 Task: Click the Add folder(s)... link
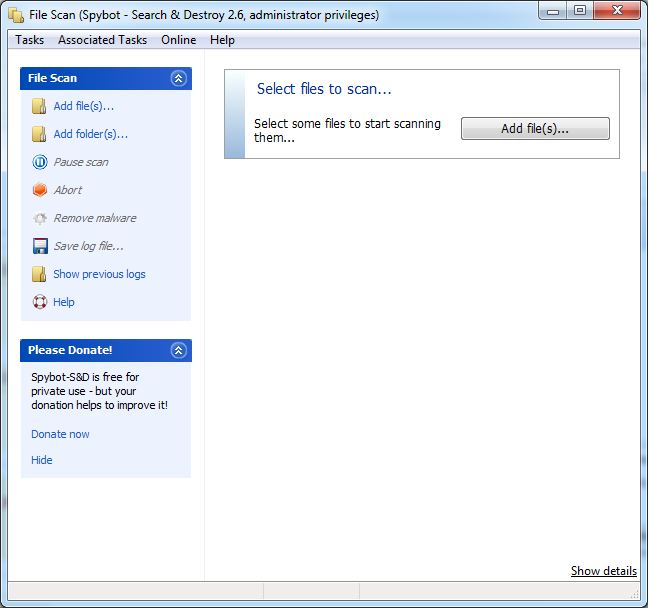coord(91,134)
